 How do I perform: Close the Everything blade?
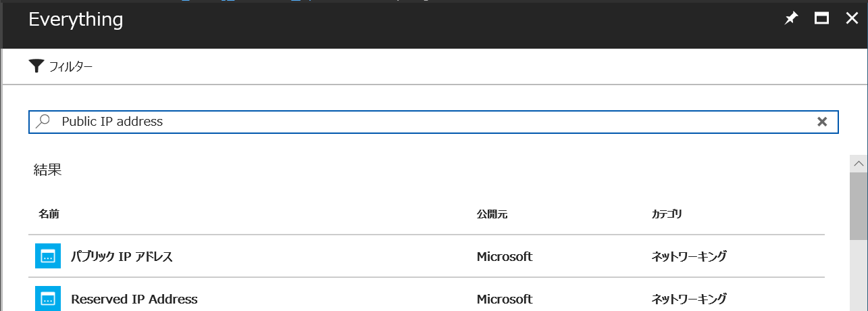tap(852, 19)
